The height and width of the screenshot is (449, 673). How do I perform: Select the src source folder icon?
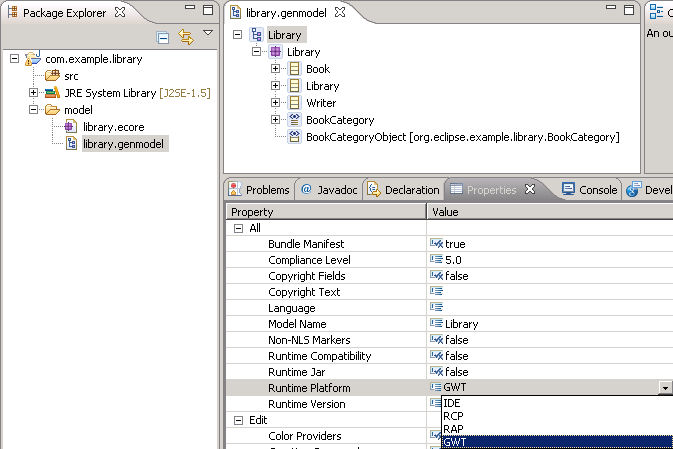pos(52,76)
